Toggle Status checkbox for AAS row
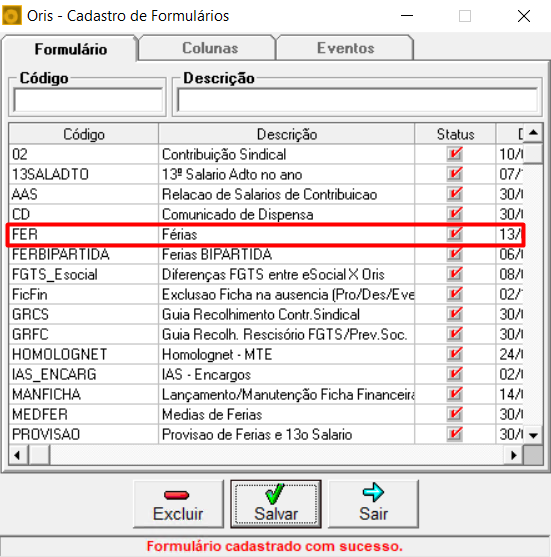Image resolution: width=551 pixels, height=557 pixels. pyautogui.click(x=455, y=194)
